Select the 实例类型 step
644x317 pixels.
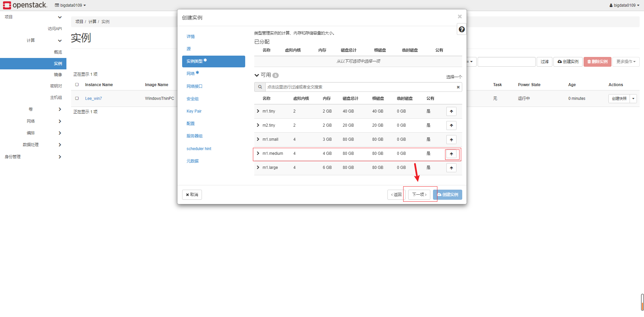pos(214,61)
